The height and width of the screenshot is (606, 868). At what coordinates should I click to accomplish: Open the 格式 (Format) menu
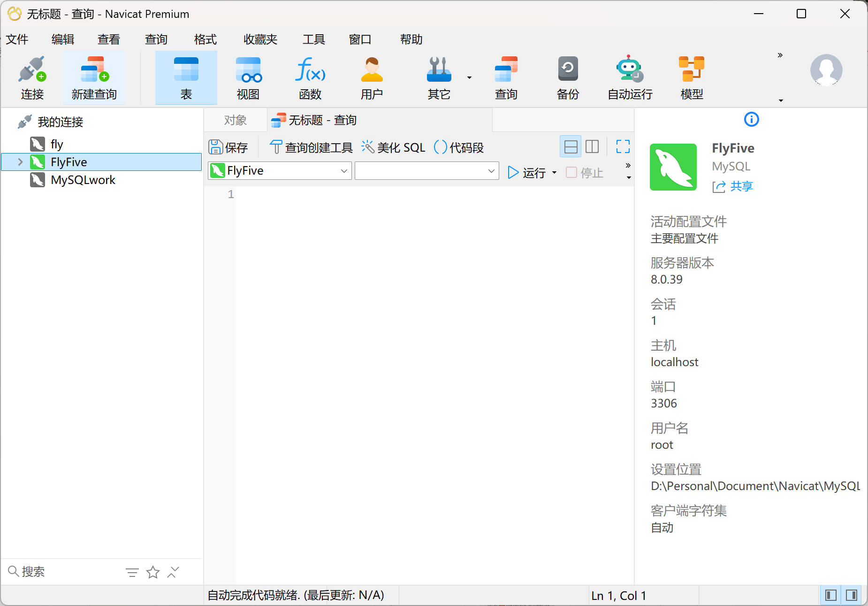pyautogui.click(x=206, y=39)
